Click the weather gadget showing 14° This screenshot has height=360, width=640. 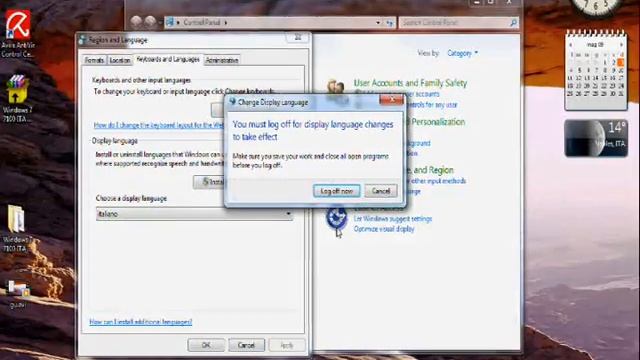(x=596, y=138)
